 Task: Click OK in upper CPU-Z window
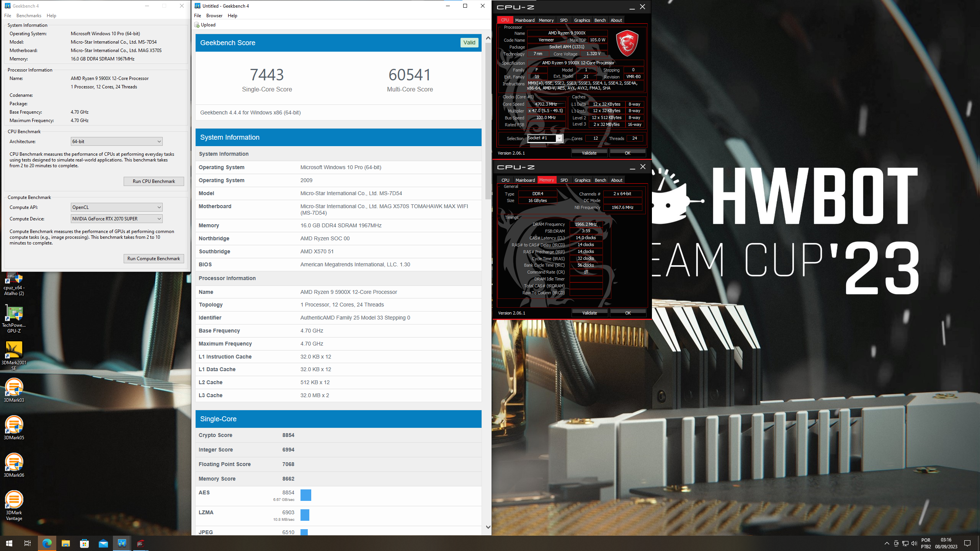tap(627, 153)
